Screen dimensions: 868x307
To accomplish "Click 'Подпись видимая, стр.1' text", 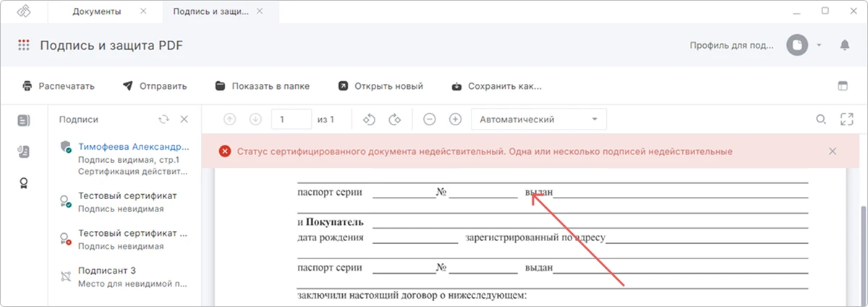I will [x=129, y=159].
